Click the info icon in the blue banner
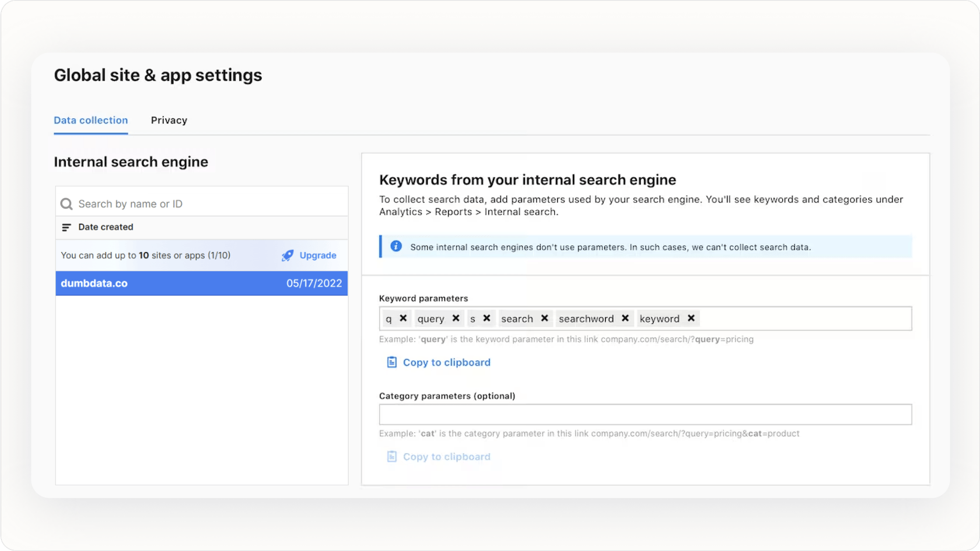The width and height of the screenshot is (980, 551). pyautogui.click(x=396, y=246)
